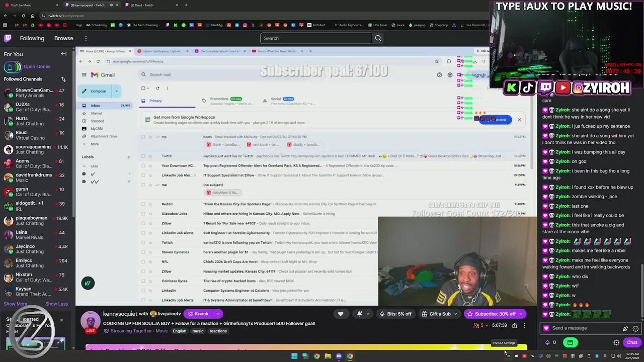Click the chat scrollbar
Viewport: 644px width, 362px height.
pos(641,292)
